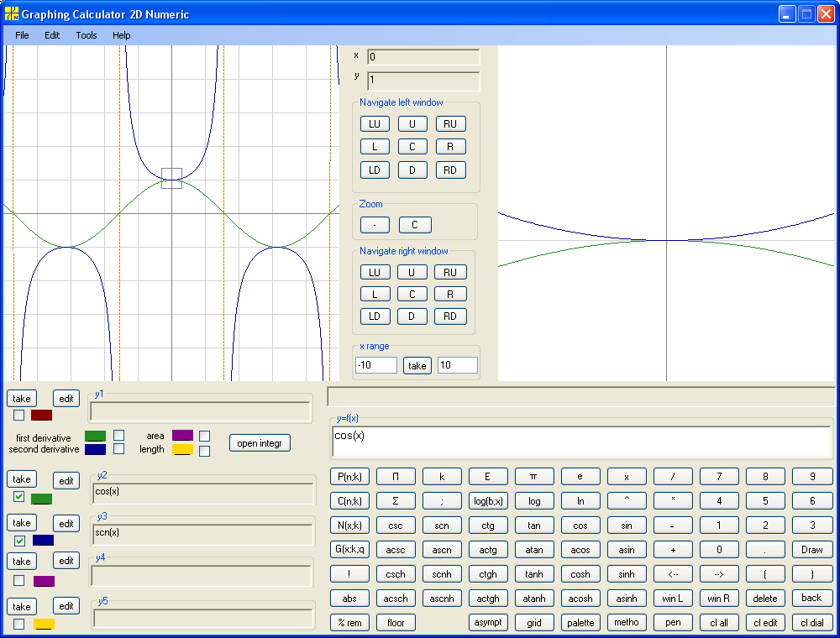This screenshot has height=638, width=840.
Task: Pick the yellow y5 color swatch
Action: (x=44, y=624)
